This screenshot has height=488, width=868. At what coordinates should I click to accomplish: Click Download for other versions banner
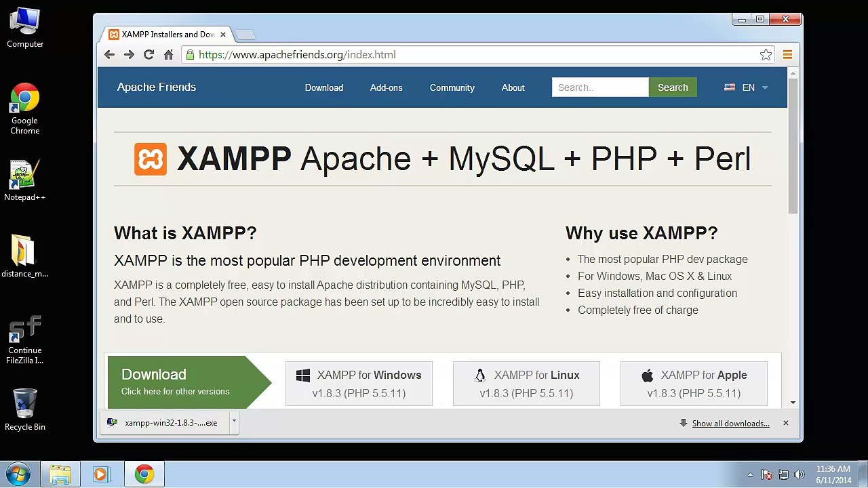(189, 382)
